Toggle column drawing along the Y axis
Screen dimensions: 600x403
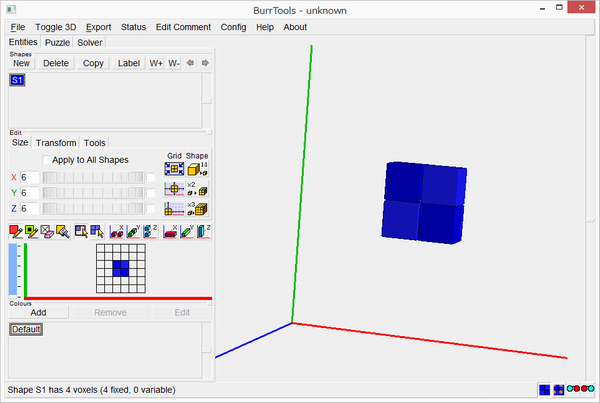coord(187,232)
